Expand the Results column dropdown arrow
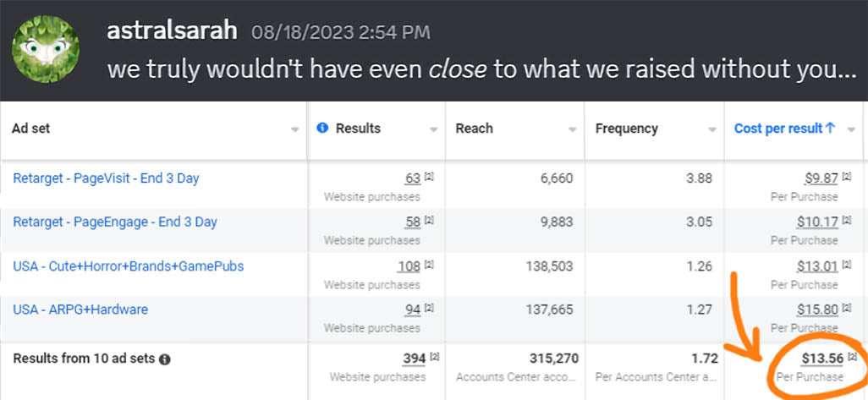 tap(433, 130)
